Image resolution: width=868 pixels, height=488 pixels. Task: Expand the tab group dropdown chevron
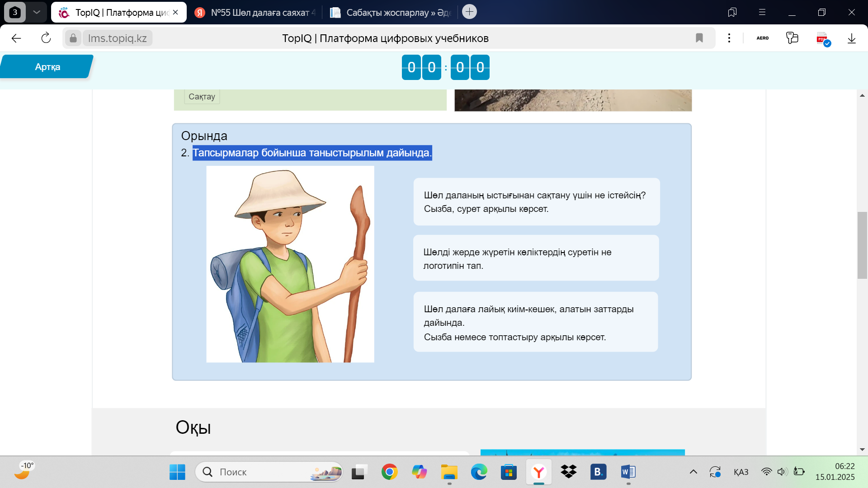point(37,12)
